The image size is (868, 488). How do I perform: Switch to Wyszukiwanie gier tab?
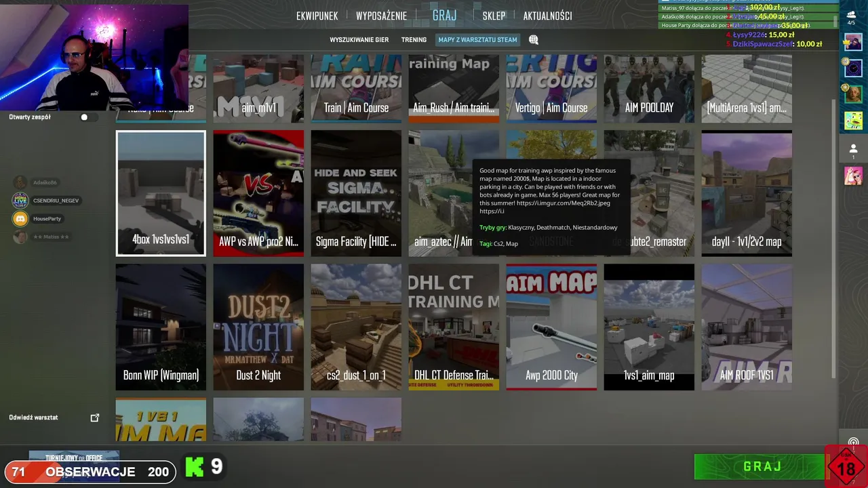click(x=359, y=40)
